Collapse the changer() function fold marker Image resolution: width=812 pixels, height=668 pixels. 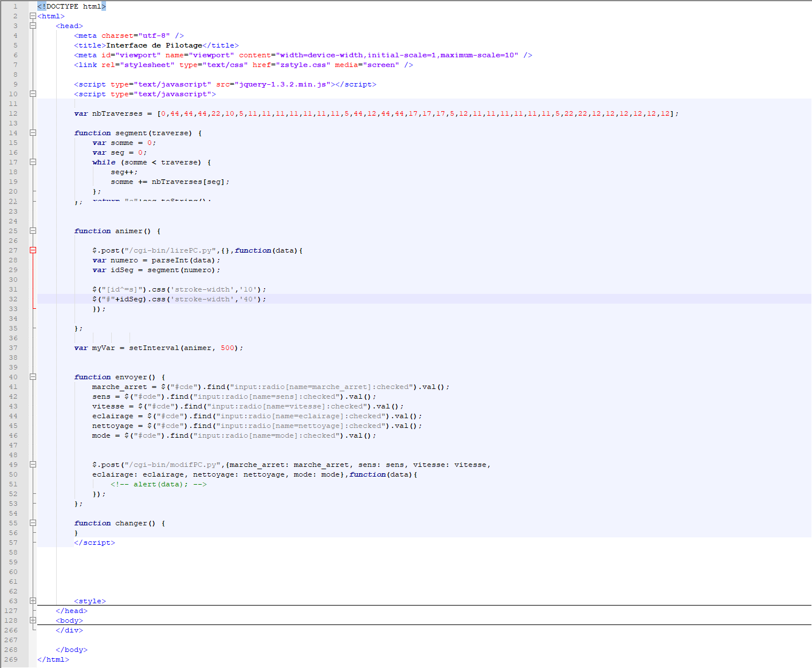pyautogui.click(x=33, y=523)
